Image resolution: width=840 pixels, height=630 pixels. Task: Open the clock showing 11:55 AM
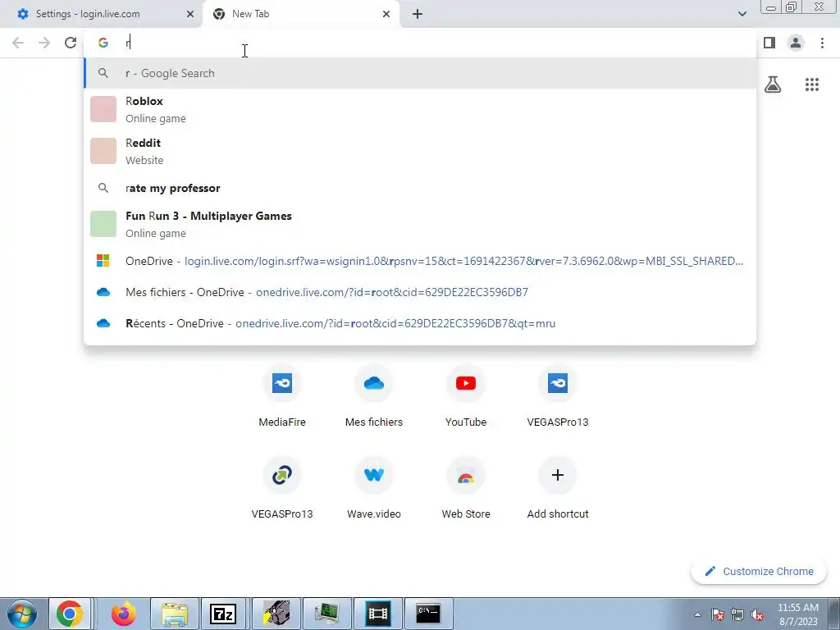click(x=797, y=614)
